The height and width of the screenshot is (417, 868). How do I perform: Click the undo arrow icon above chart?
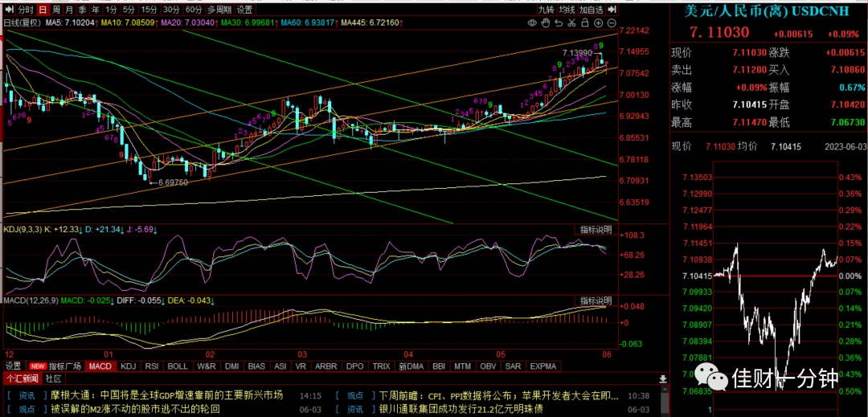pyautogui.click(x=559, y=23)
